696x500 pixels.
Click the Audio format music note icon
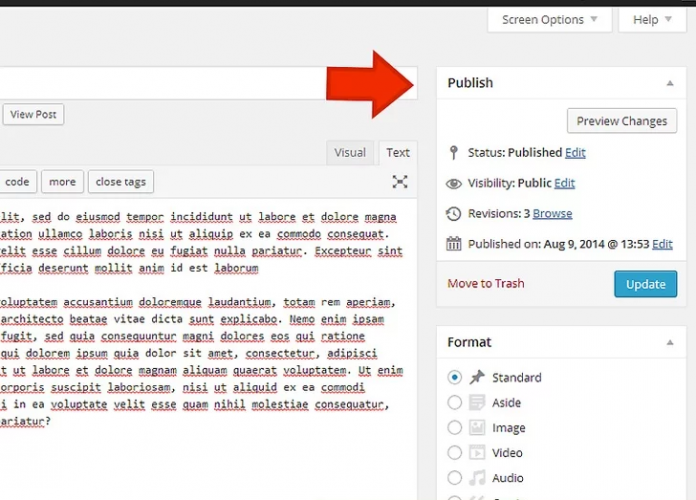tap(477, 478)
